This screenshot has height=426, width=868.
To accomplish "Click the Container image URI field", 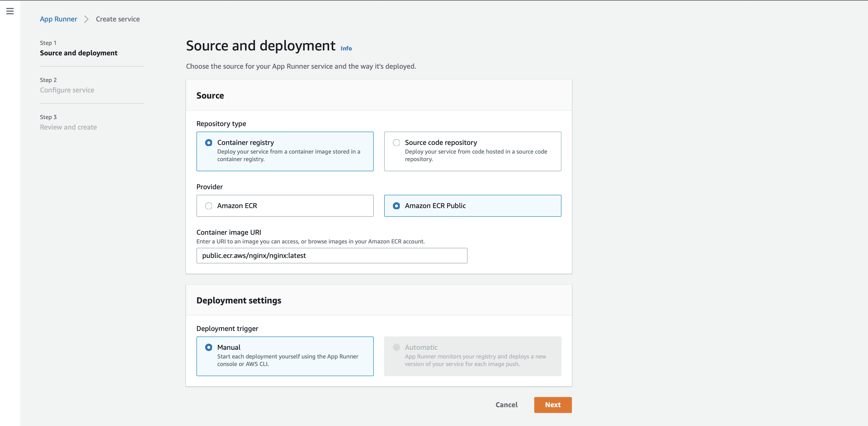I will point(331,256).
